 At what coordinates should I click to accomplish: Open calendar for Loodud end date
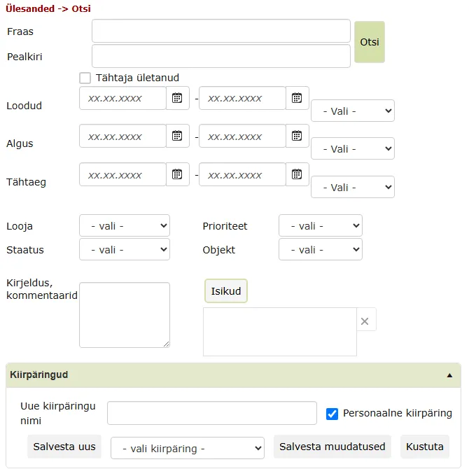(x=297, y=98)
